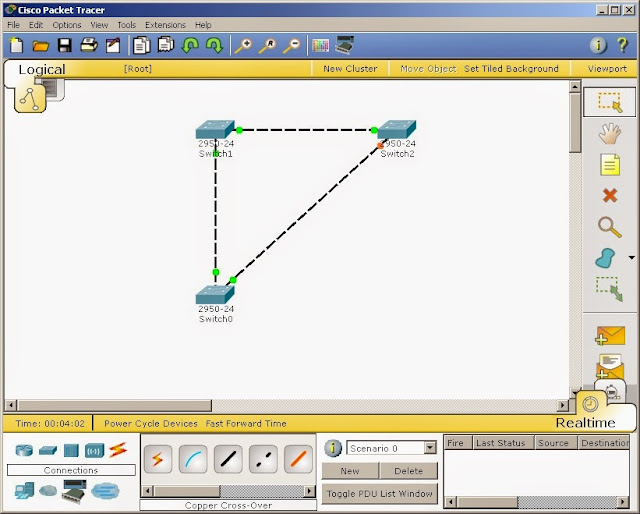This screenshot has width=640, height=514.
Task: Open the View menu
Action: 99,25
